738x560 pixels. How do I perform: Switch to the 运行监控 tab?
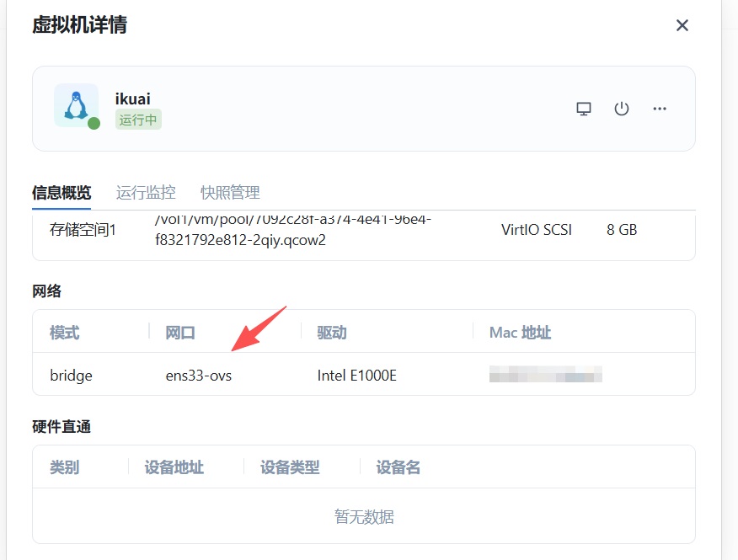(146, 193)
